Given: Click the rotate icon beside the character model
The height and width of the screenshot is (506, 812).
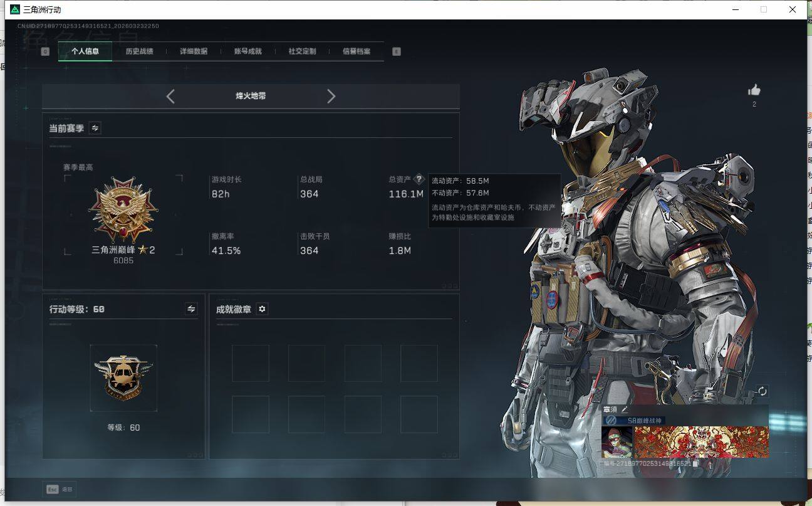Looking at the screenshot, I should coord(762,391).
